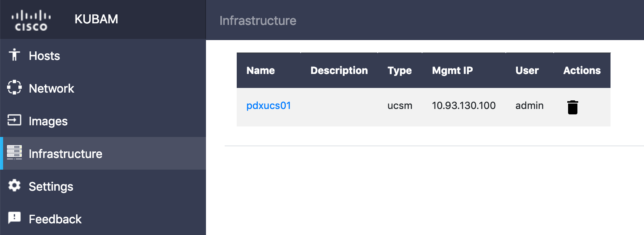Open the pdxucs01 server link
This screenshot has width=644, height=235.
coord(269,106)
